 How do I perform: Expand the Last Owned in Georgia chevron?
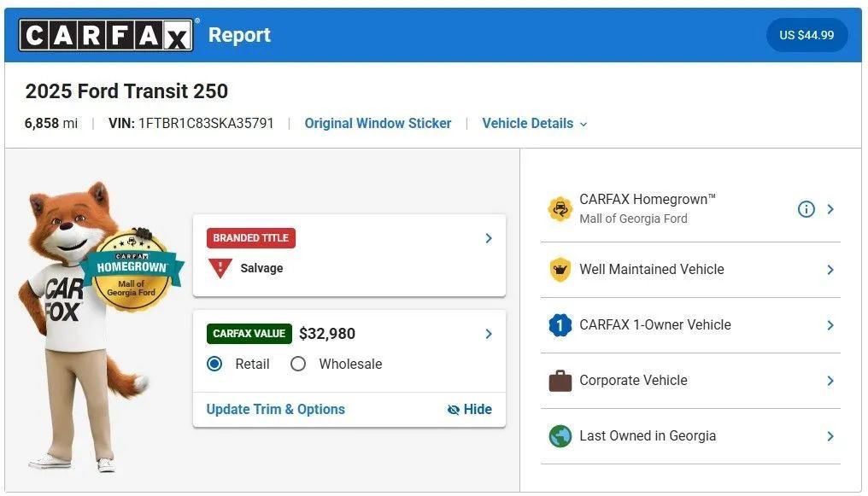point(830,435)
